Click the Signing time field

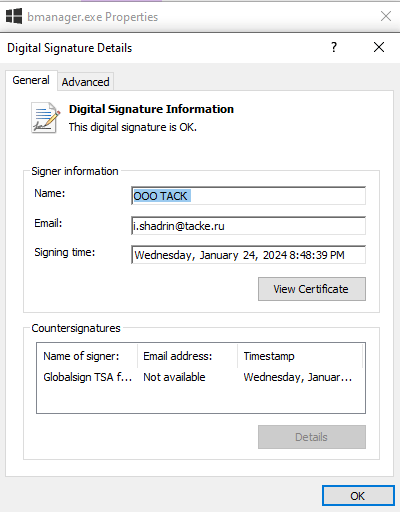pos(248,255)
